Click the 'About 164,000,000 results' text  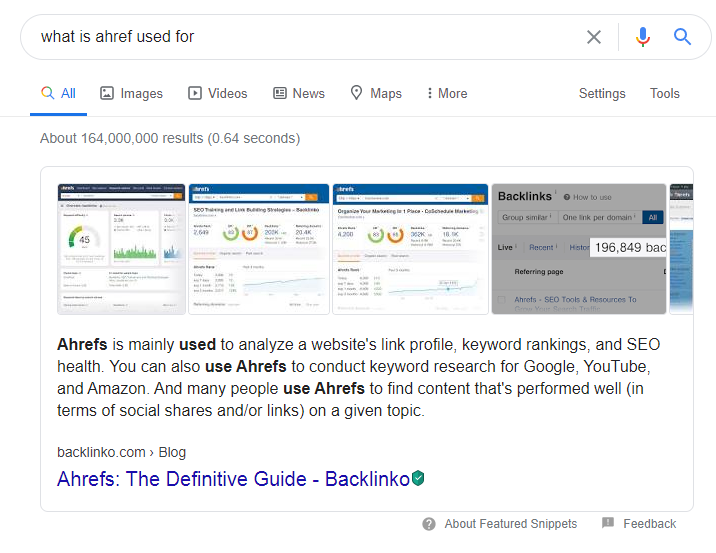(x=170, y=138)
